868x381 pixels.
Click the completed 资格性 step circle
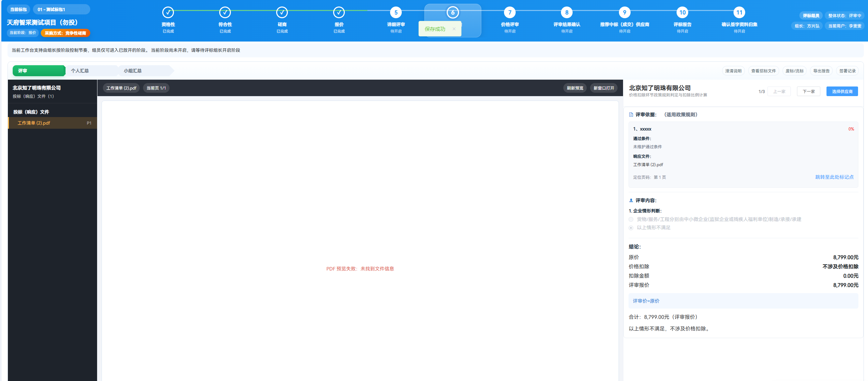coord(168,13)
